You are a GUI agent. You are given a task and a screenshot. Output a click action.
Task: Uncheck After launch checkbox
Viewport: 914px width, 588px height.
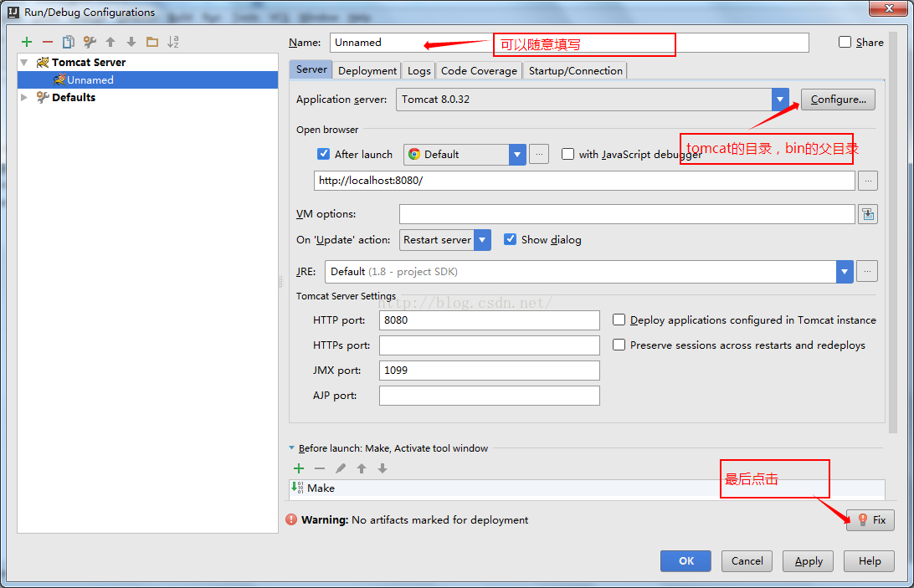(324, 154)
